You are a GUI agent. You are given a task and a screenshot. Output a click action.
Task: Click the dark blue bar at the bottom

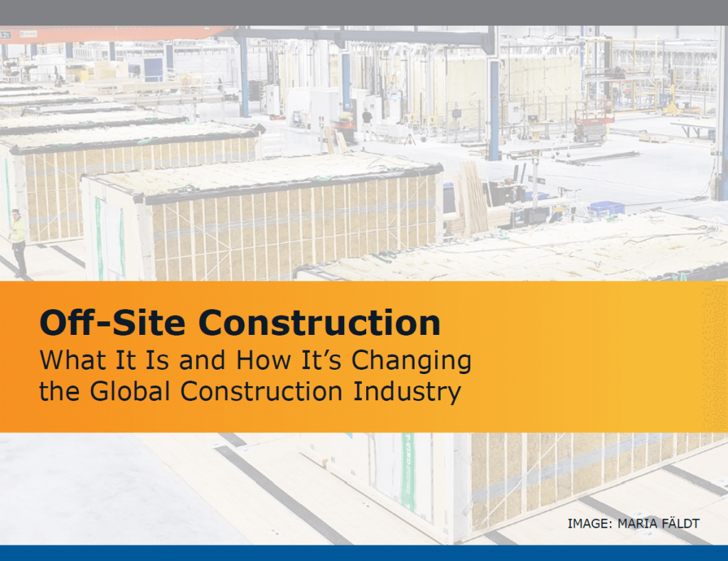coord(364,555)
